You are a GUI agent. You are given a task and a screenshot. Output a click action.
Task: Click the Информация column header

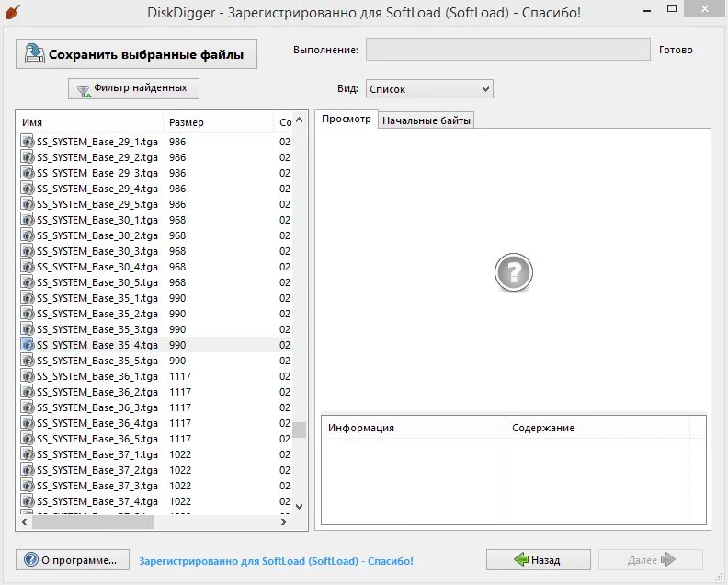click(414, 428)
